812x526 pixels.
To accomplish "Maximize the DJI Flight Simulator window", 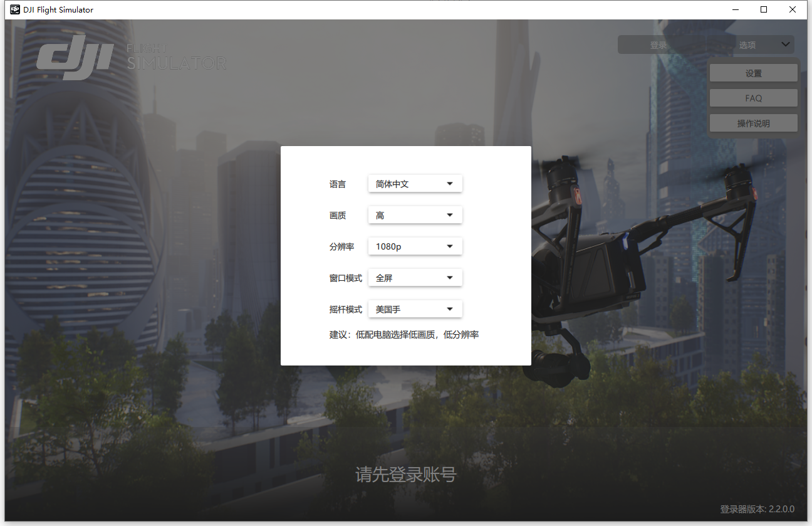I will click(x=764, y=9).
